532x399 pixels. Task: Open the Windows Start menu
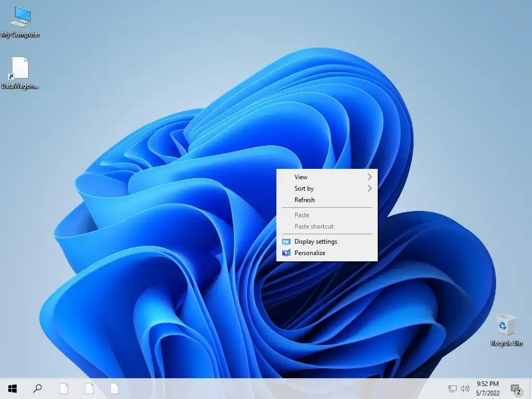12,389
